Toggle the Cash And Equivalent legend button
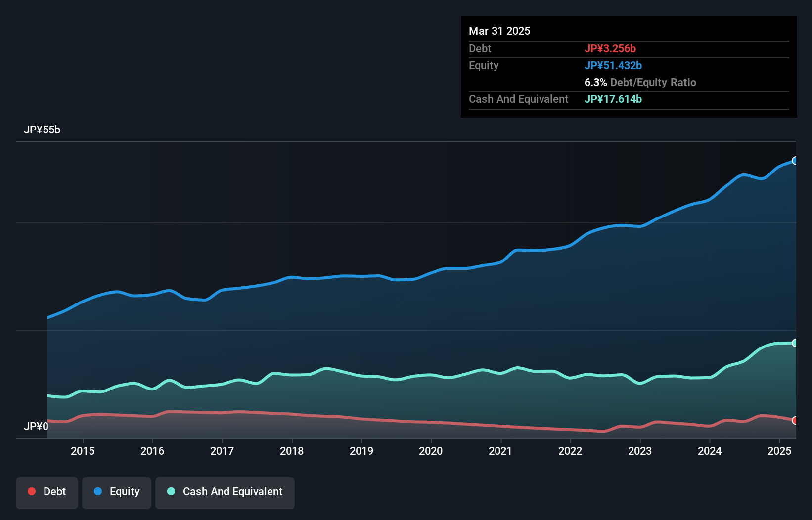This screenshot has height=520, width=812. (225, 492)
